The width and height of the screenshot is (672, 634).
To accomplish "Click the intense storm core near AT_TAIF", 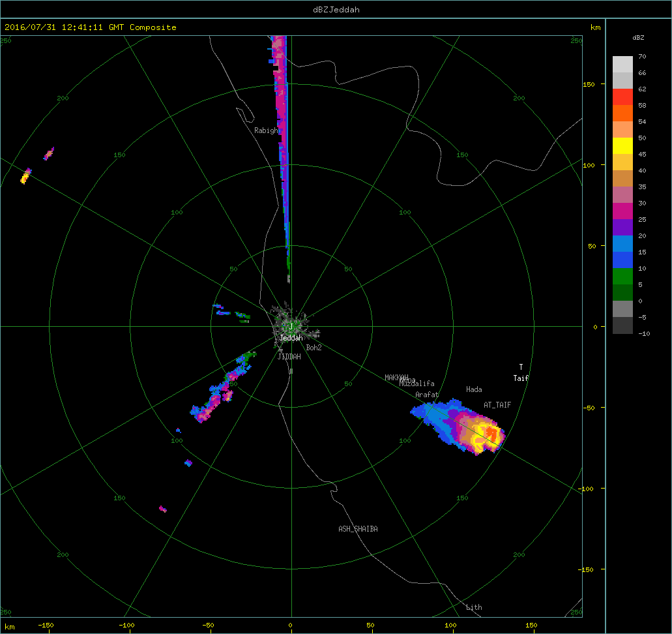I will tap(491, 434).
